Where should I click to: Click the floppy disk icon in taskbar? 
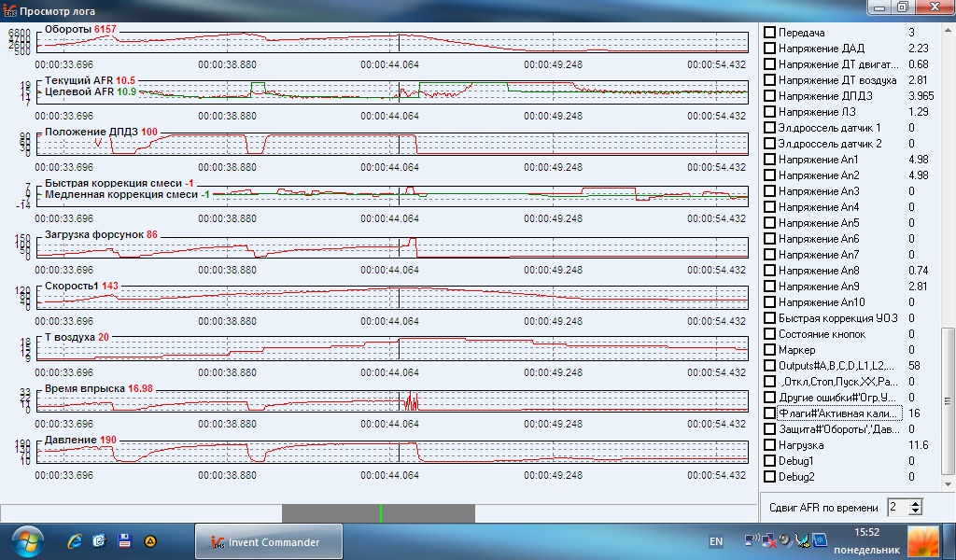coord(124,540)
